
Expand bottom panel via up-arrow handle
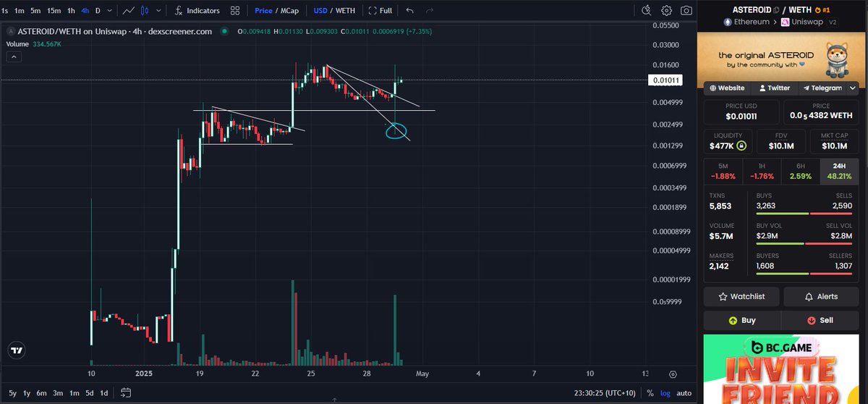tap(334, 399)
